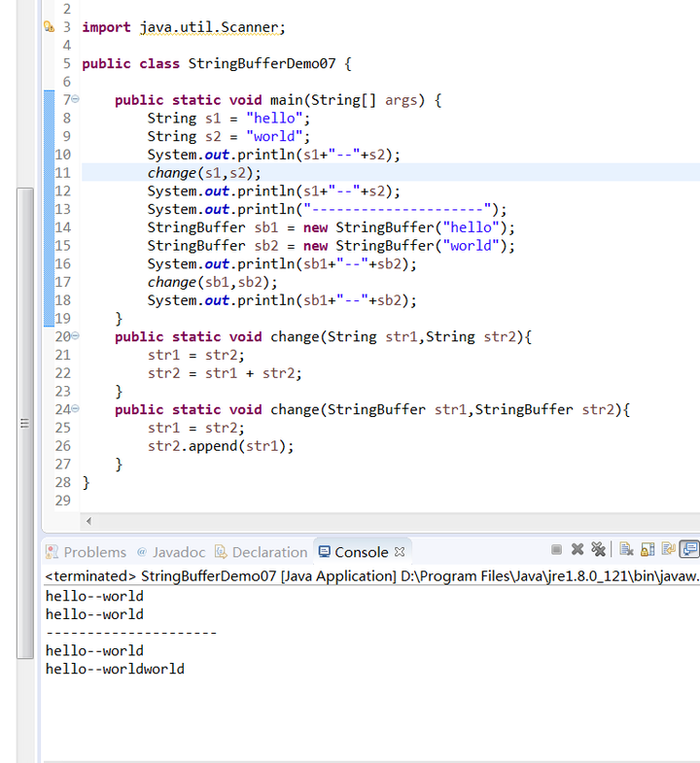This screenshot has height=763, width=700.
Task: Click the Declaration tab icon
Action: click(221, 552)
